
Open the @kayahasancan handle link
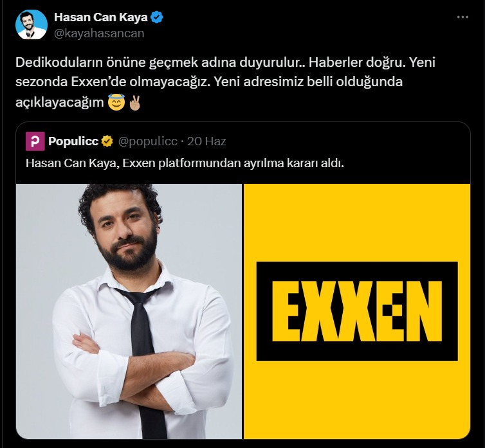(x=99, y=33)
